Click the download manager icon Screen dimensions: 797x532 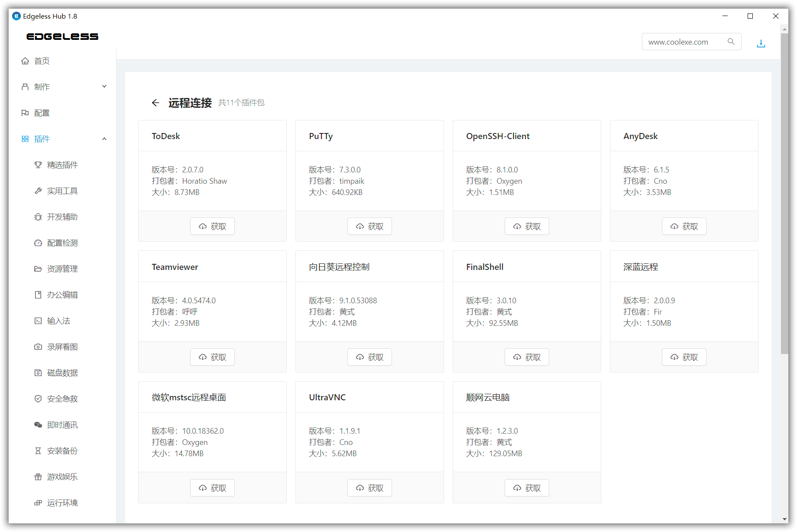[x=761, y=43]
